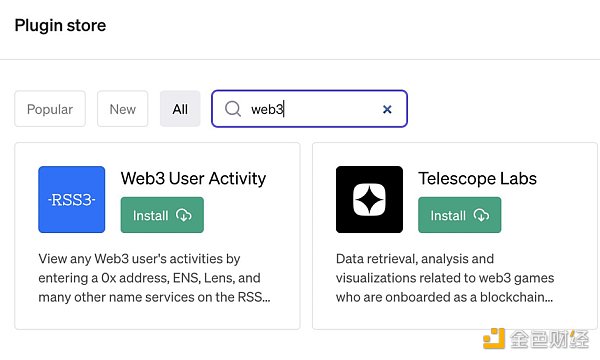Install the Telescope Labs plugin

click(460, 215)
